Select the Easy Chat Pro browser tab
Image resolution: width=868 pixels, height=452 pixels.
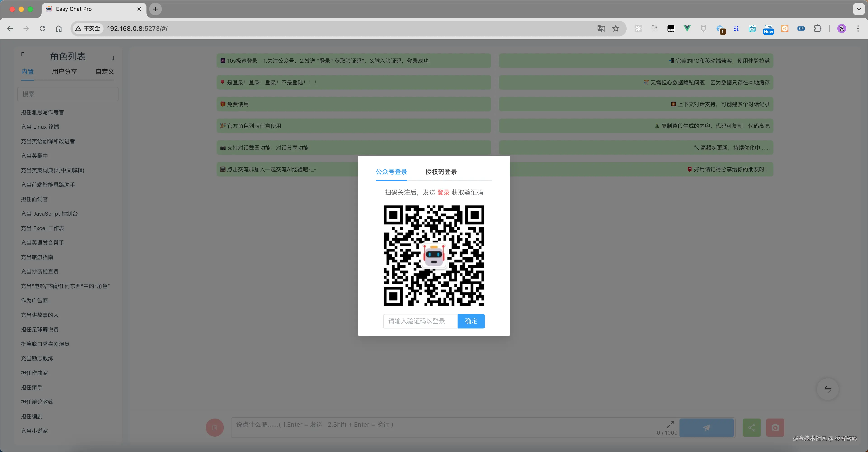coord(94,9)
